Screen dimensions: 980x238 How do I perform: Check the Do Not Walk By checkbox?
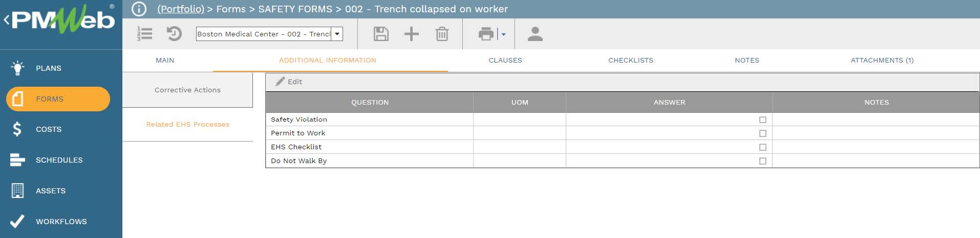[x=763, y=161]
